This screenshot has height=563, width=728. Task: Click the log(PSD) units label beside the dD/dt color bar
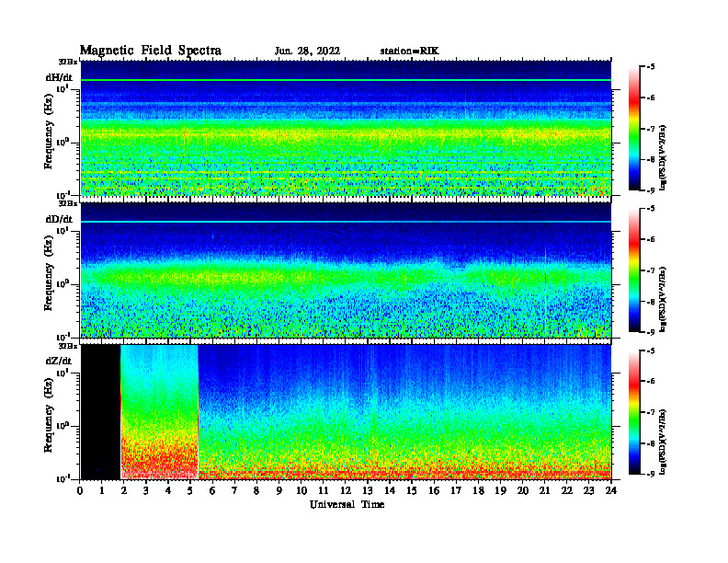click(x=663, y=299)
